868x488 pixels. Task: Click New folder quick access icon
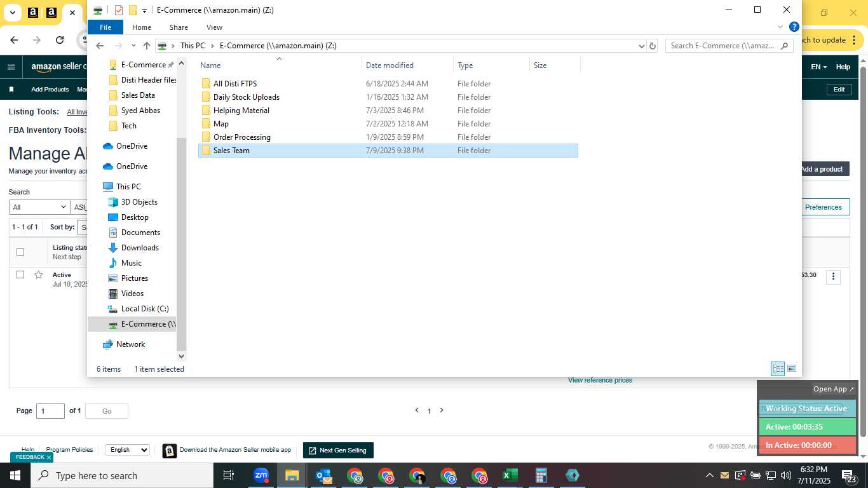tap(133, 10)
